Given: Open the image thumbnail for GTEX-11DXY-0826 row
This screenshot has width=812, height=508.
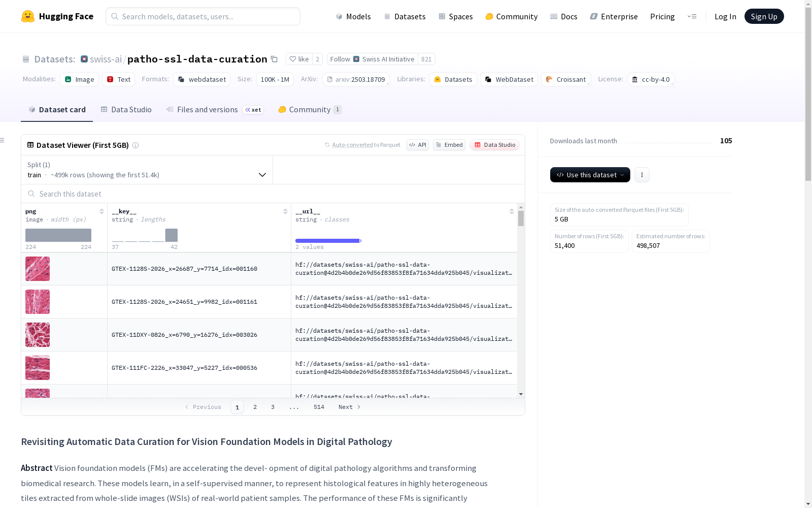Looking at the screenshot, I should pyautogui.click(x=38, y=335).
